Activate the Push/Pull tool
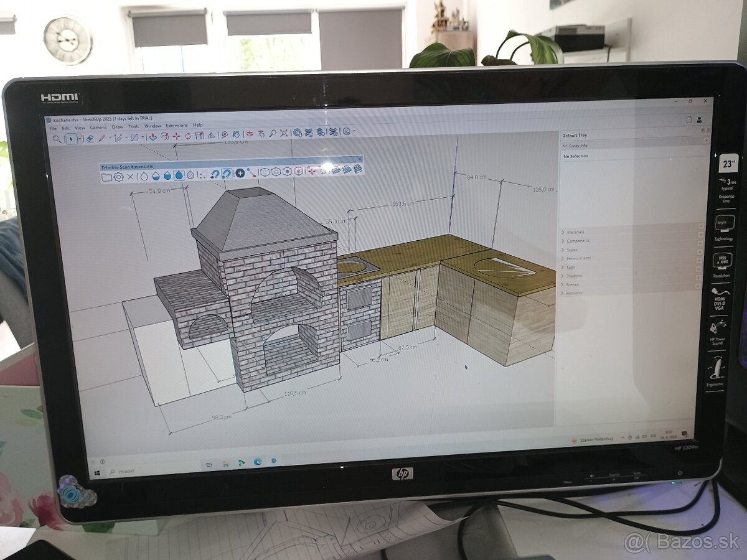Screen dimensions: 747x560 153,137
